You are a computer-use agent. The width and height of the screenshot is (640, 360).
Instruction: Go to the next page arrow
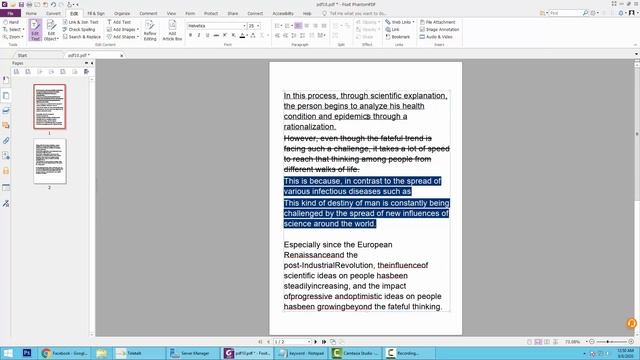(316, 342)
